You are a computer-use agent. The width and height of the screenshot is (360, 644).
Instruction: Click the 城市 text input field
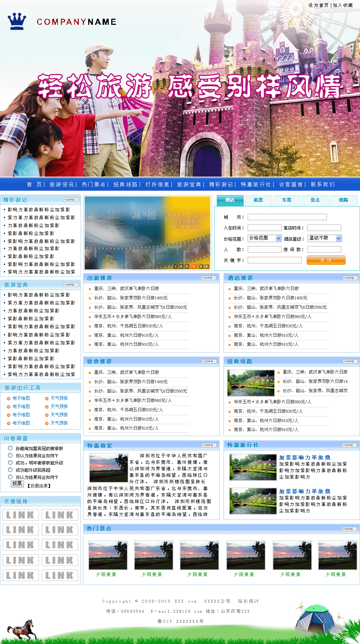click(x=287, y=217)
